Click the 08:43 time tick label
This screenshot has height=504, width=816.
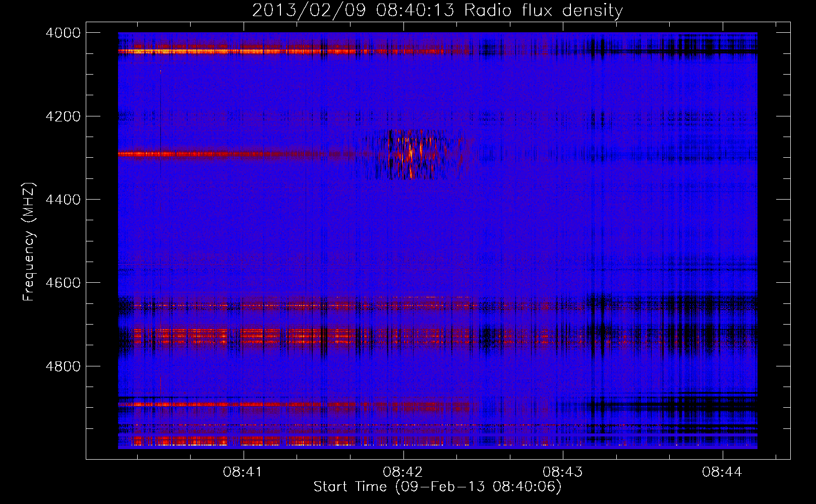click(x=562, y=472)
